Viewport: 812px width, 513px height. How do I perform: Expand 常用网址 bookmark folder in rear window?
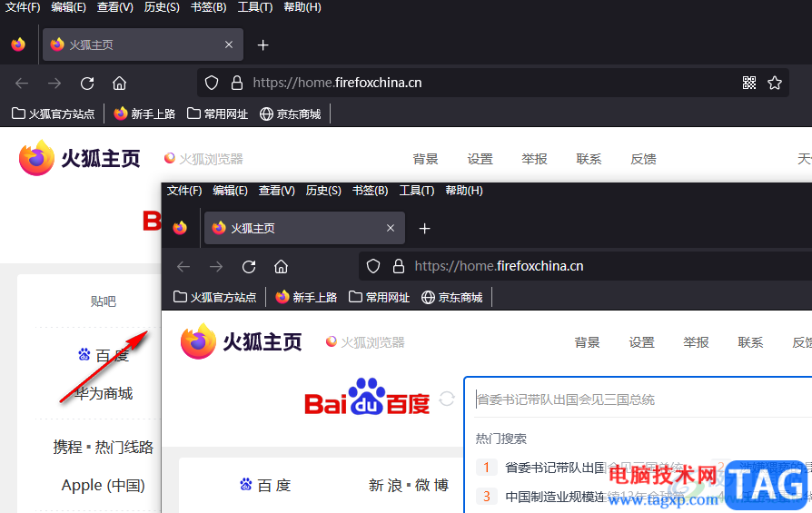click(217, 113)
